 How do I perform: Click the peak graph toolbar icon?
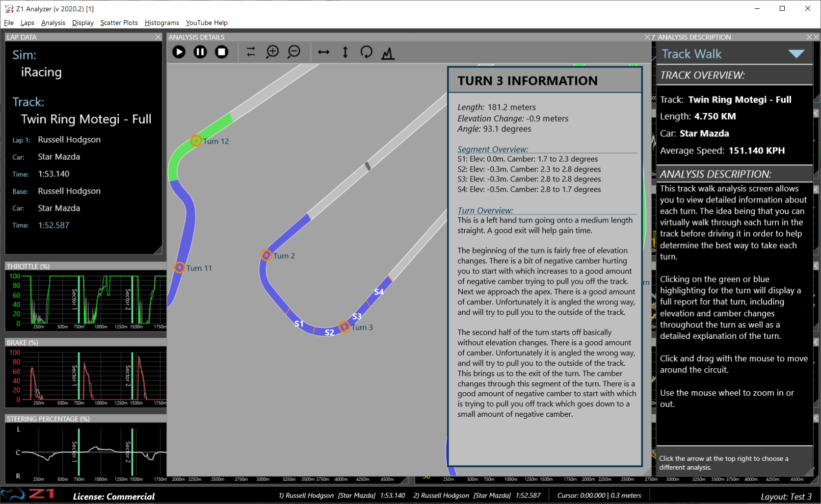388,52
